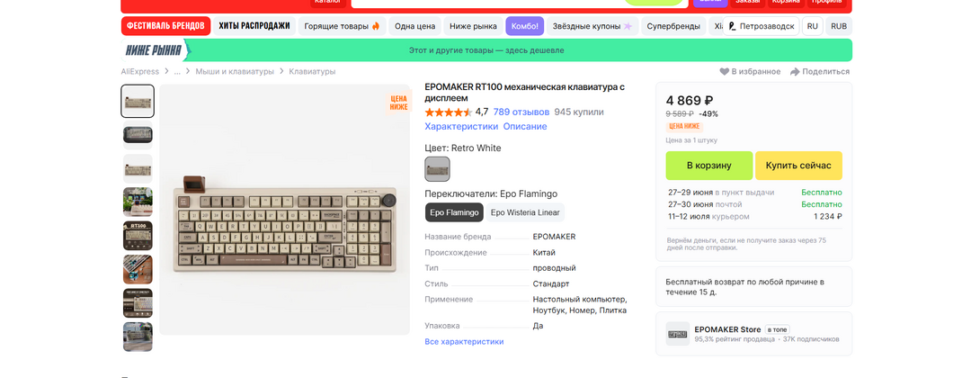980x378 pixels.
Task: Open the RUB currency selector
Action: (839, 26)
